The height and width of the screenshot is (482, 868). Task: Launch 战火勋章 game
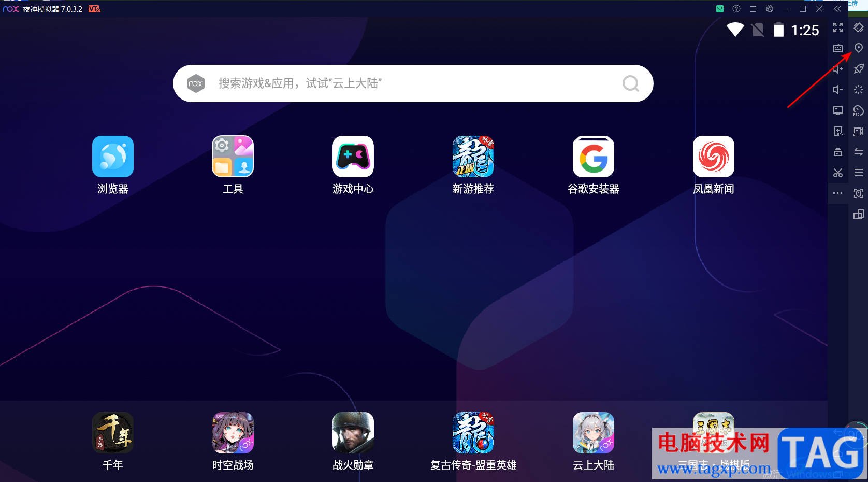tap(353, 433)
